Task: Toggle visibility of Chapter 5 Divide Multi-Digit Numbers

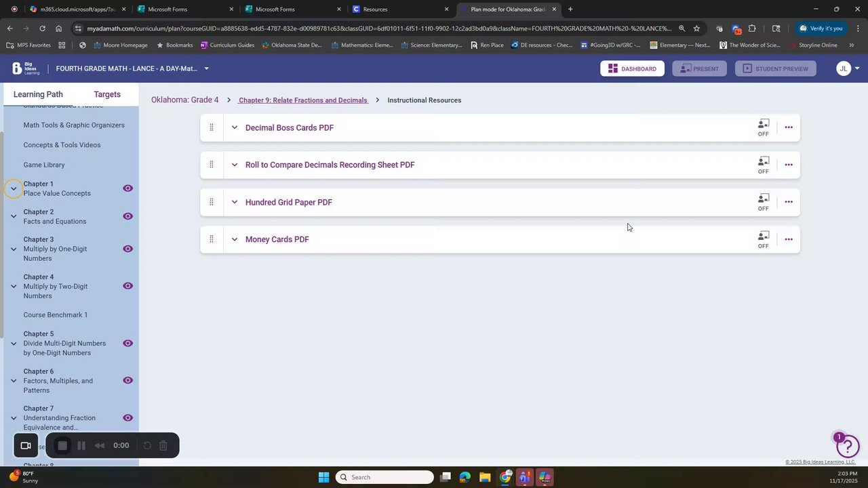Action: (x=127, y=344)
